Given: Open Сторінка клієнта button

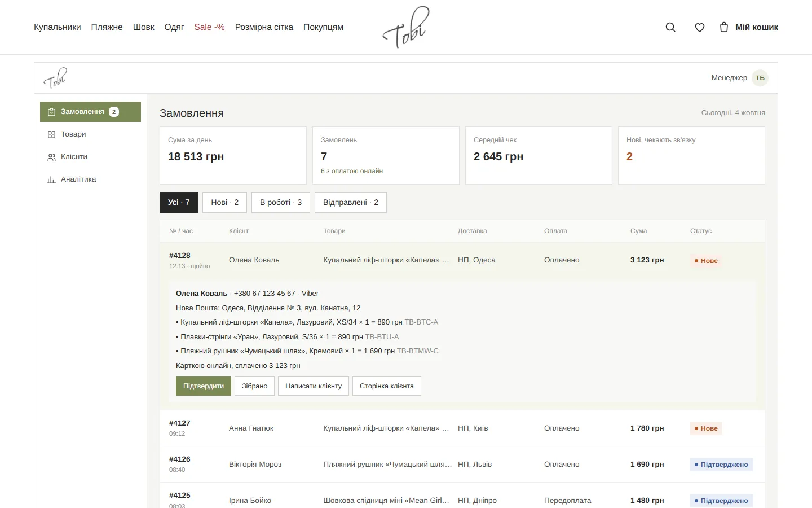Looking at the screenshot, I should [387, 386].
